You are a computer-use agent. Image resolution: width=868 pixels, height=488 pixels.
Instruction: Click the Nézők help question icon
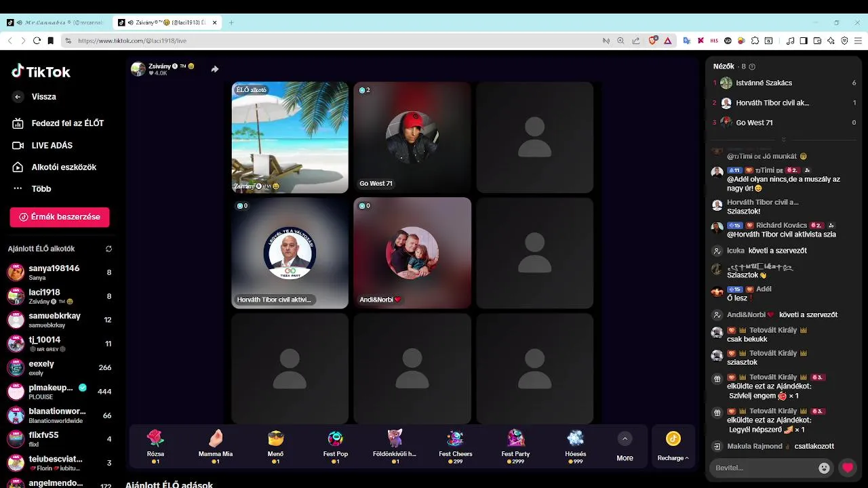click(x=752, y=66)
